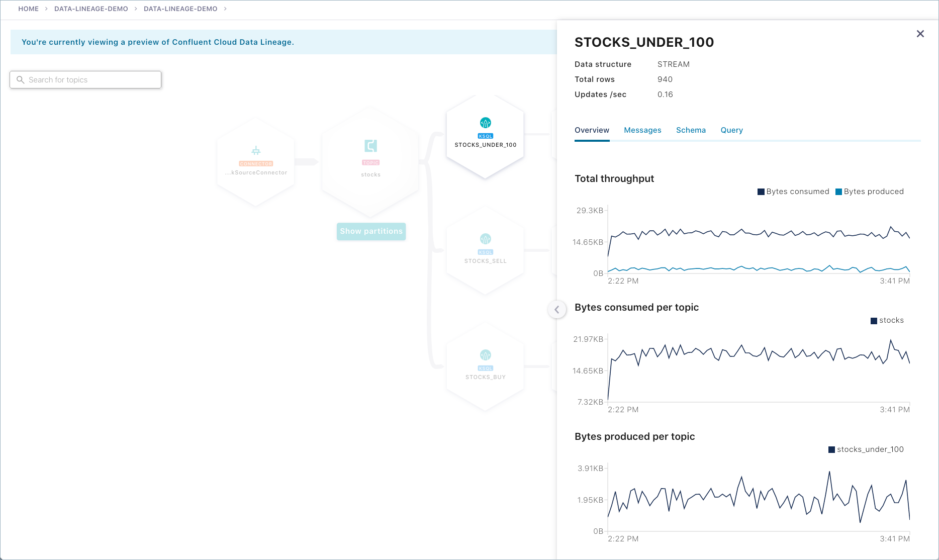This screenshot has width=939, height=560.
Task: Open second DATA-LINEAGE-DEMO breadcrumb
Action: click(x=180, y=9)
